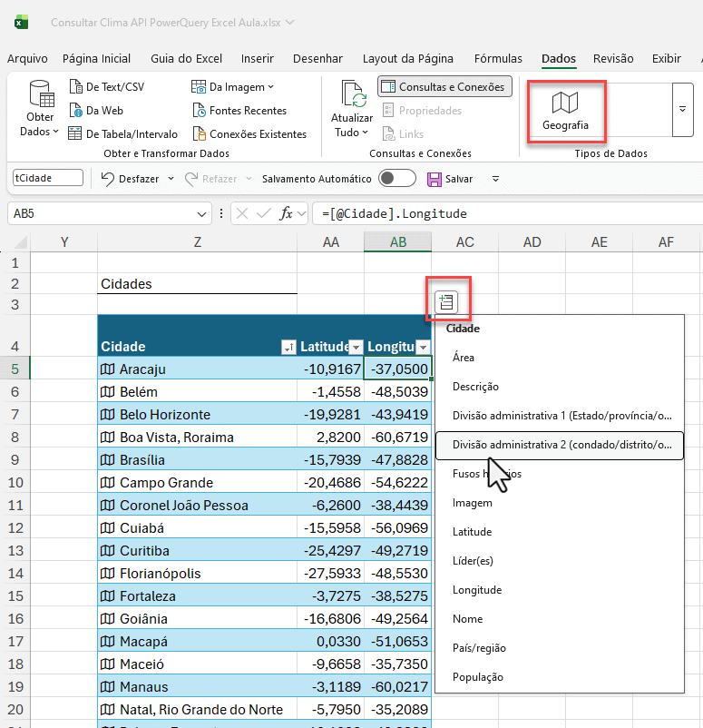
Task: Click the insert data column icon
Action: [x=445, y=302]
